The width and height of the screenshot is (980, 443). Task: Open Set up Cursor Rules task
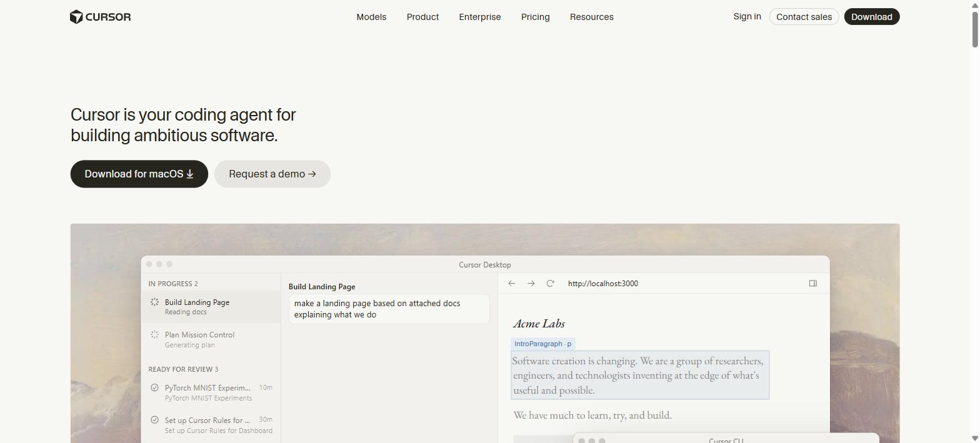(x=211, y=425)
